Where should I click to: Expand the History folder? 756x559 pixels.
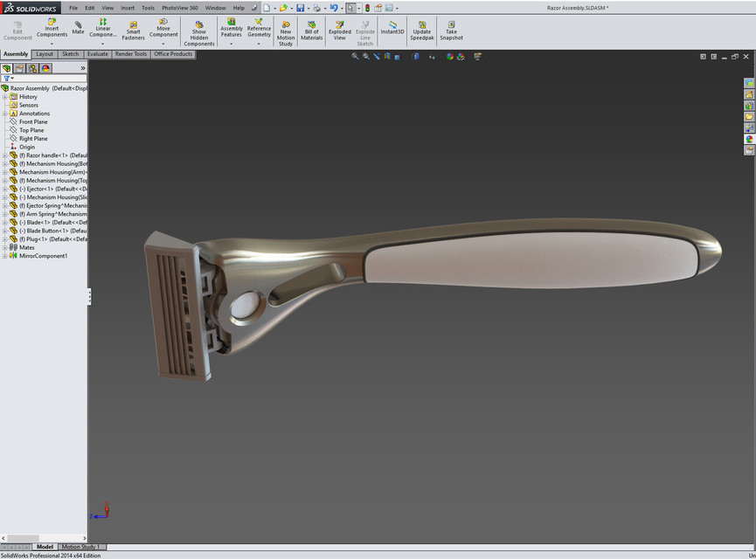click(5, 96)
